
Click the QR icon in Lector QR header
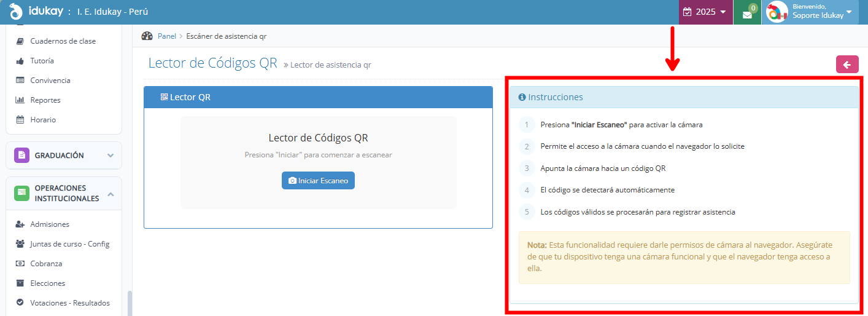164,97
